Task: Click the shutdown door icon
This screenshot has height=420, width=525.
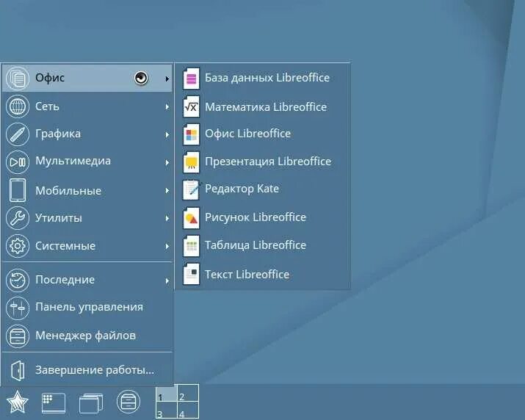Action: (18, 370)
